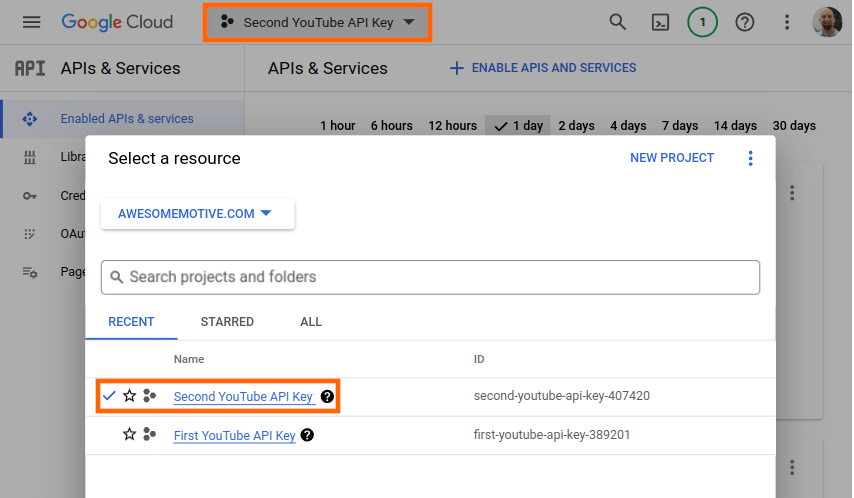Open the AWESOMEMOTIVE.COM organization dropdown
Viewport: 854px width, 498px height.
pos(197,214)
